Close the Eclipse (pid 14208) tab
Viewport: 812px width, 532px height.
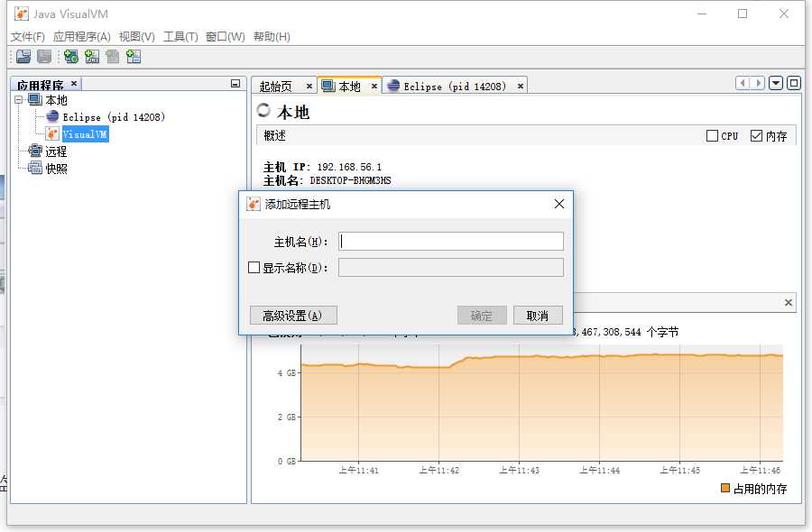(x=521, y=86)
